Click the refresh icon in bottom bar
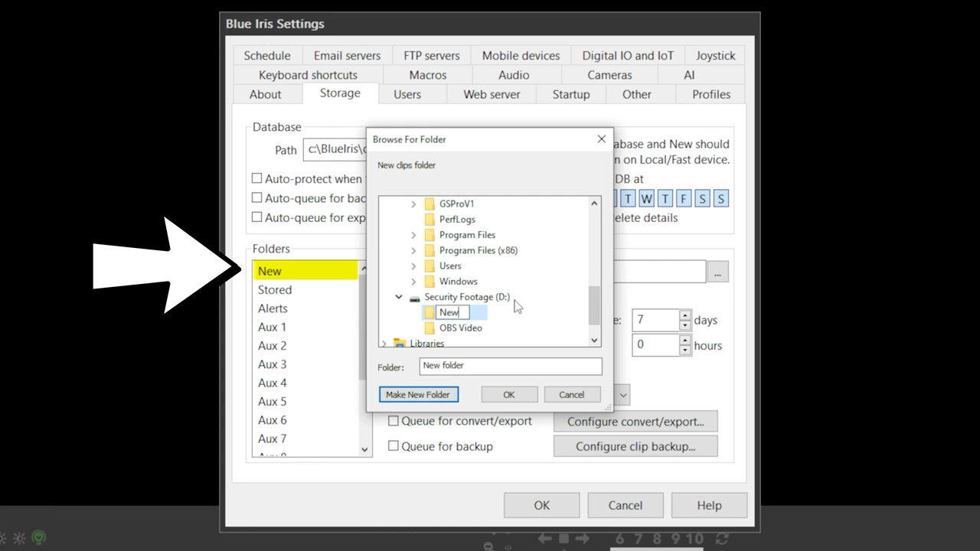Image resolution: width=980 pixels, height=551 pixels. [x=720, y=539]
